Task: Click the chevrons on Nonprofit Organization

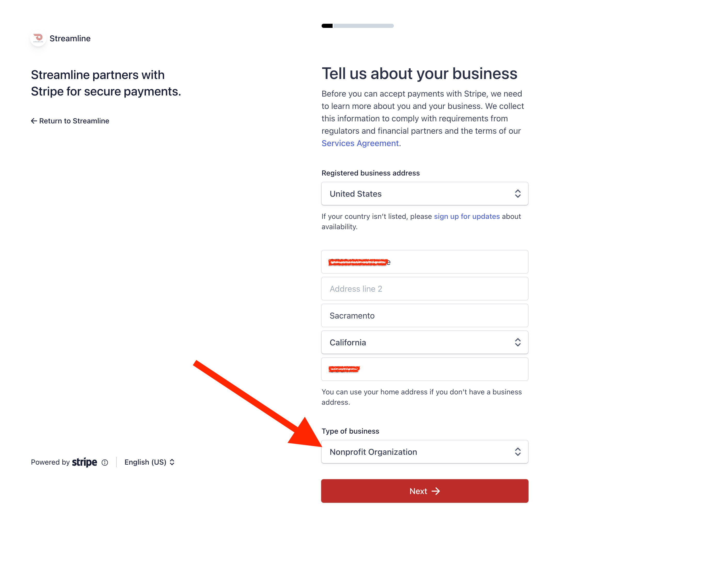Action: click(x=517, y=452)
